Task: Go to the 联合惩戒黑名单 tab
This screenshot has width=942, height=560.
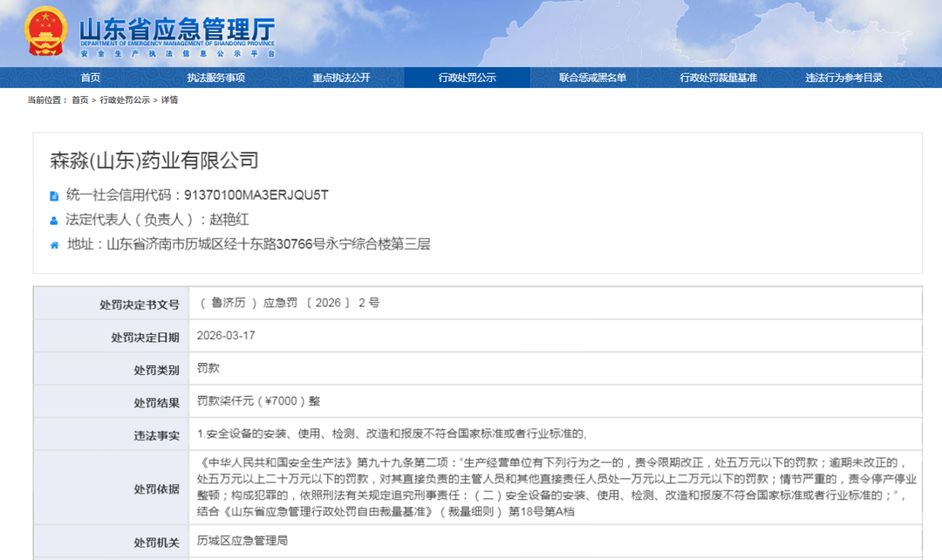Action: coord(592,78)
